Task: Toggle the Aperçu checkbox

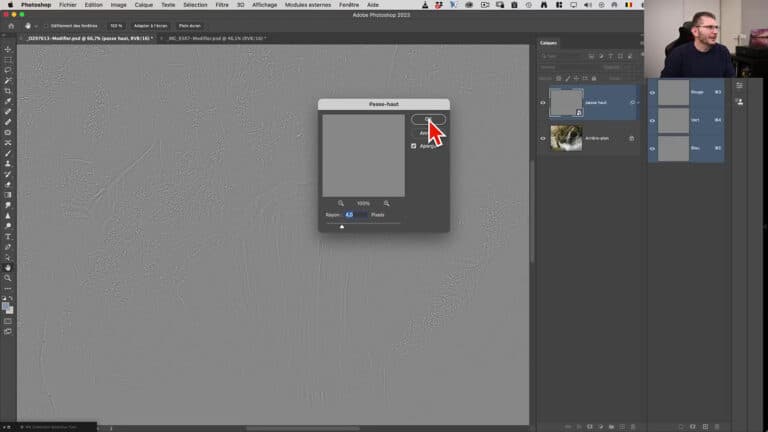Action: 413,146
